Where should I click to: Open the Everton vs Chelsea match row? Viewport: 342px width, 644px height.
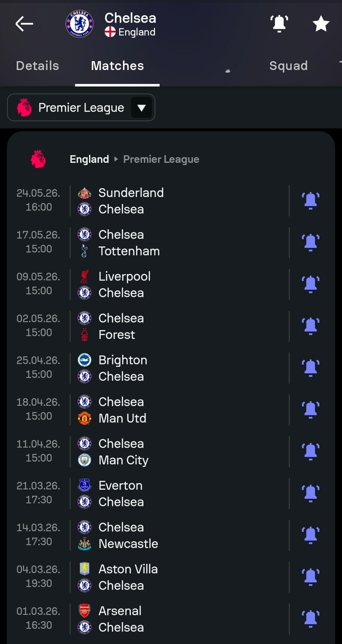177,494
